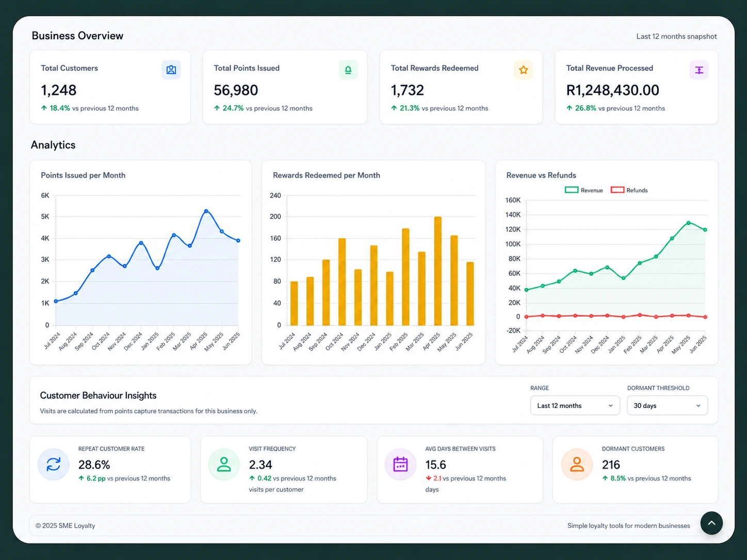Screen dimensions: 747x560
Task: Click the Visit Frequency person icon
Action: [x=224, y=465]
